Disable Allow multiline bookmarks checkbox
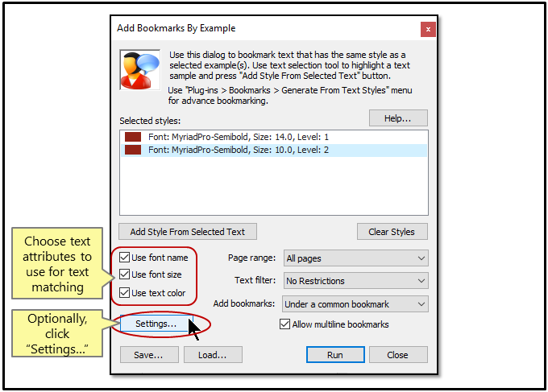 284,324
